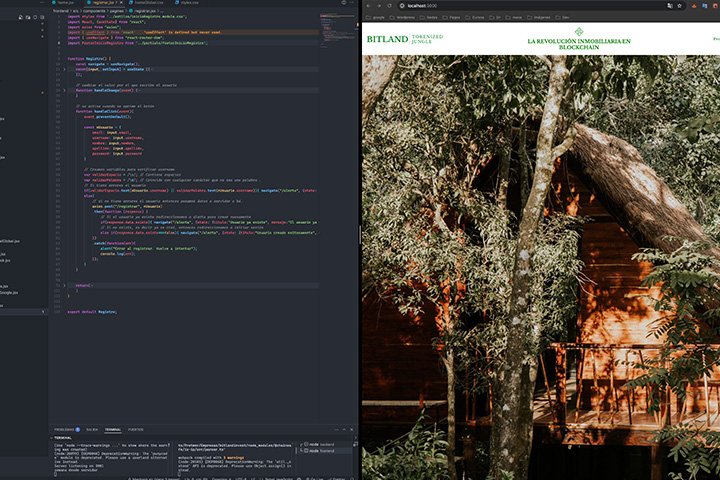720x480 pixels.
Task: Split the VS Code editor to the right
Action: point(344,3)
